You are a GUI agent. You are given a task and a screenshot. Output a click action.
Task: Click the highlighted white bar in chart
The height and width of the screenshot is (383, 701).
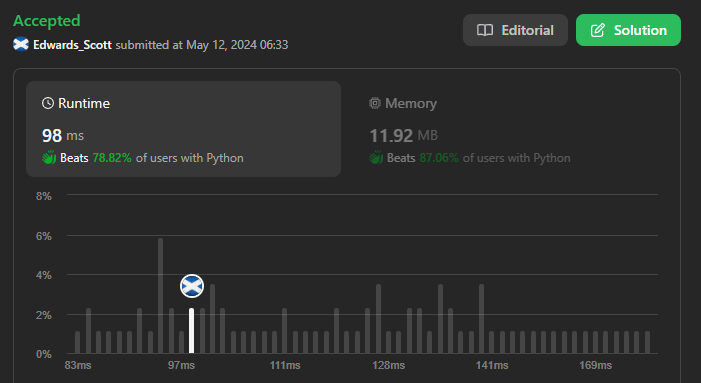click(191, 331)
